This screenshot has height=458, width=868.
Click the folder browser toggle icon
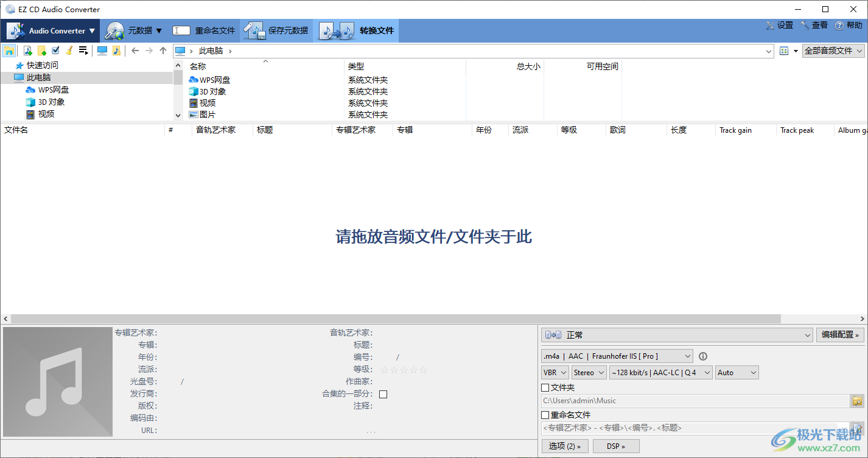[9, 51]
